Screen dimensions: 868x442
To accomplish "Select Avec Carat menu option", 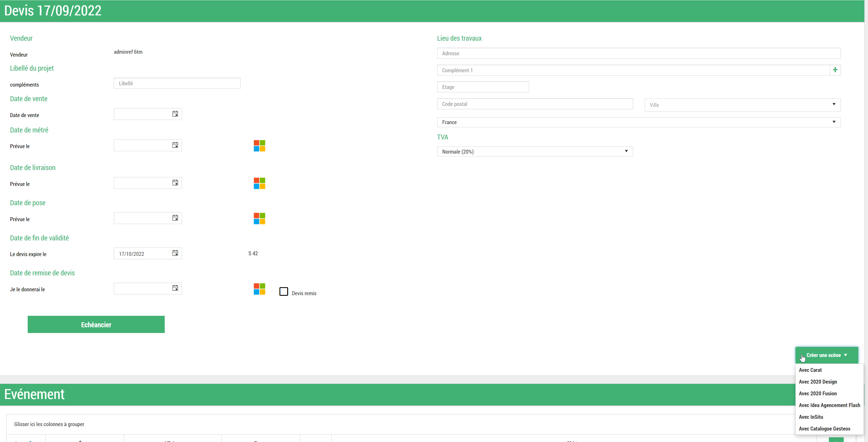I will (810, 370).
